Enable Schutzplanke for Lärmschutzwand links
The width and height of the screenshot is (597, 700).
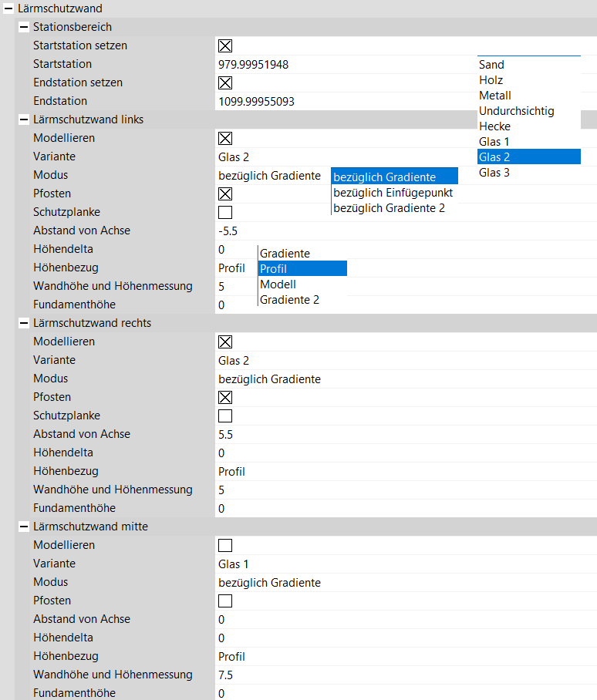[x=225, y=212]
